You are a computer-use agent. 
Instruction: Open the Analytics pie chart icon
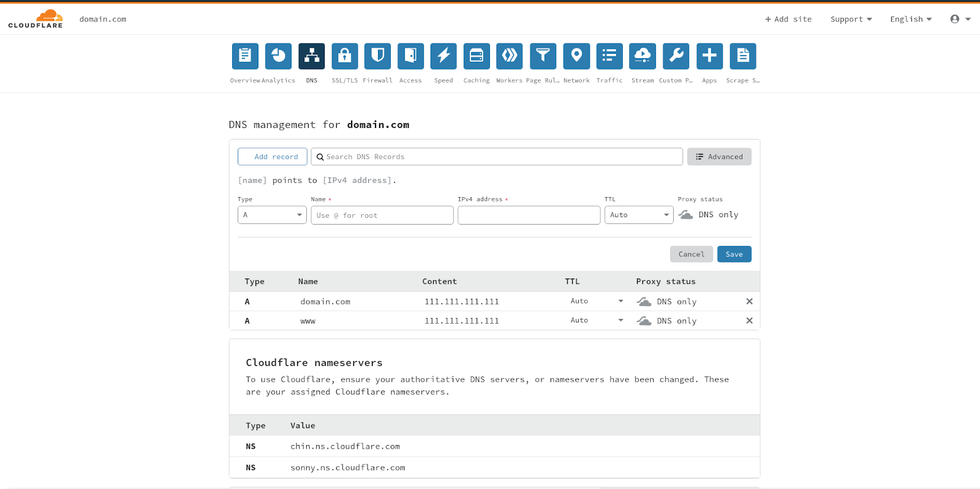[x=278, y=56]
